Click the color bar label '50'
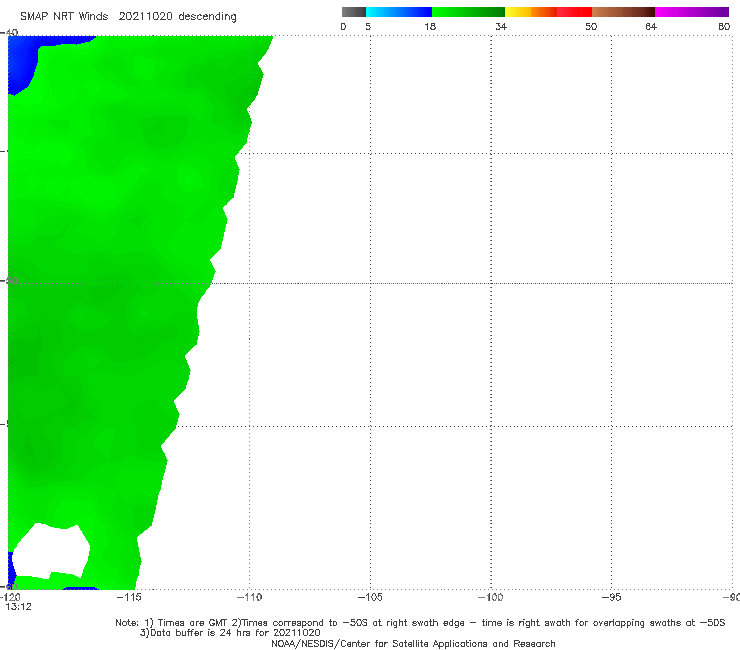Screen dimensions: 740x650 (591, 27)
